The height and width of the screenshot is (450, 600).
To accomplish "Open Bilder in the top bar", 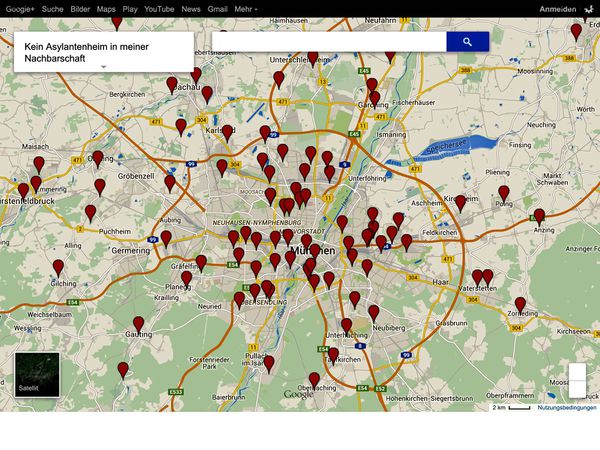I will [x=80, y=9].
